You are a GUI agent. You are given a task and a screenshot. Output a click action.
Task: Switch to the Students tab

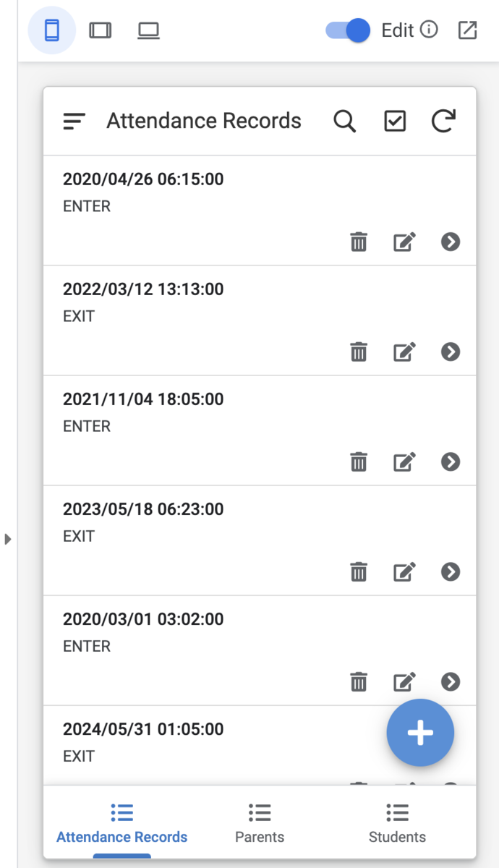coord(397,823)
